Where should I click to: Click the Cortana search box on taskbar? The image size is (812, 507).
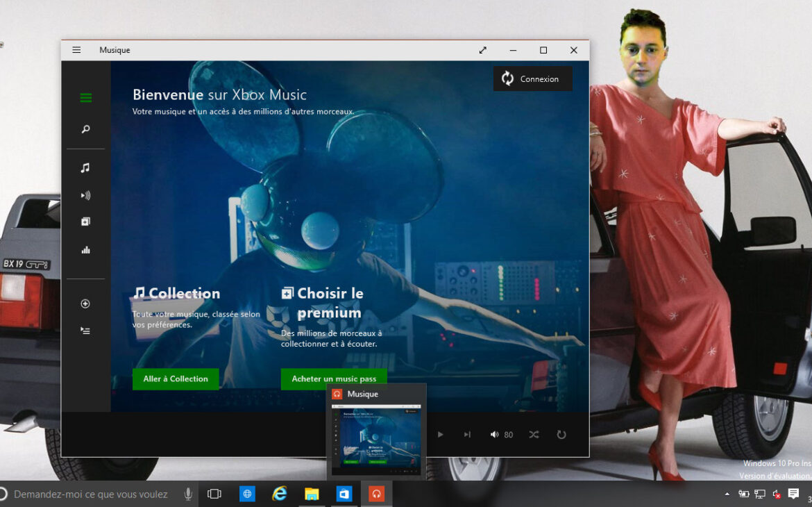click(x=91, y=494)
